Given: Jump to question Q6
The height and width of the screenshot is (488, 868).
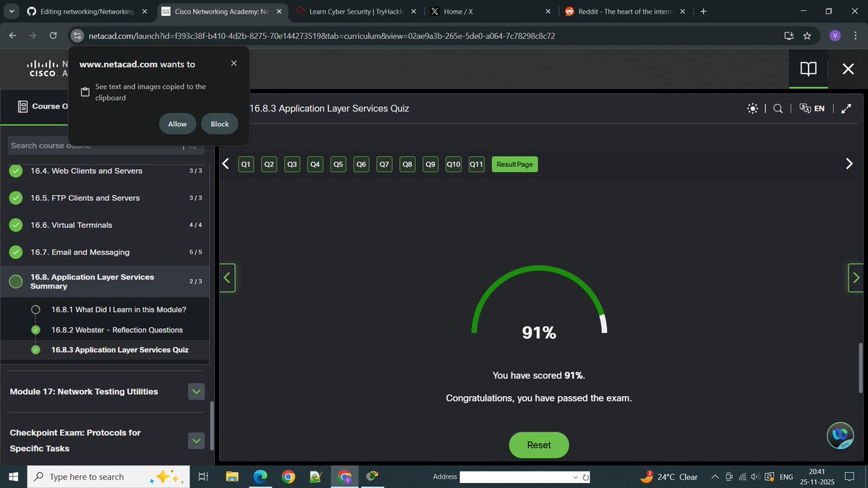Looking at the screenshot, I should pyautogui.click(x=362, y=164).
